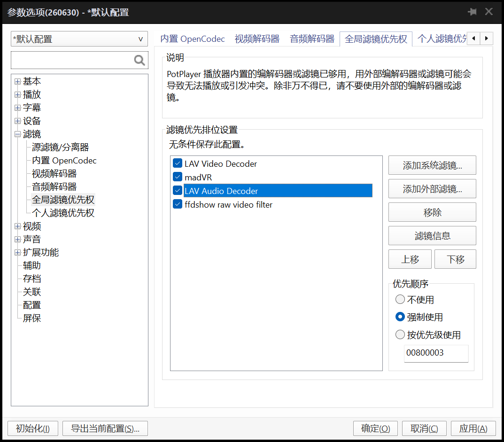Uncheck the LAV Audio Decoder checkbox
The height and width of the screenshot is (442, 504).
[178, 191]
